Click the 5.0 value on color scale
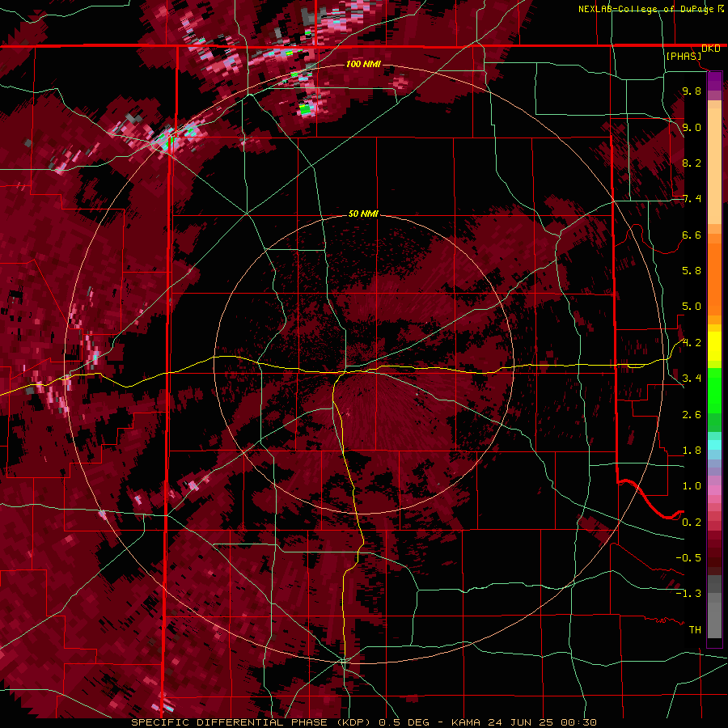The image size is (728, 728). [692, 307]
